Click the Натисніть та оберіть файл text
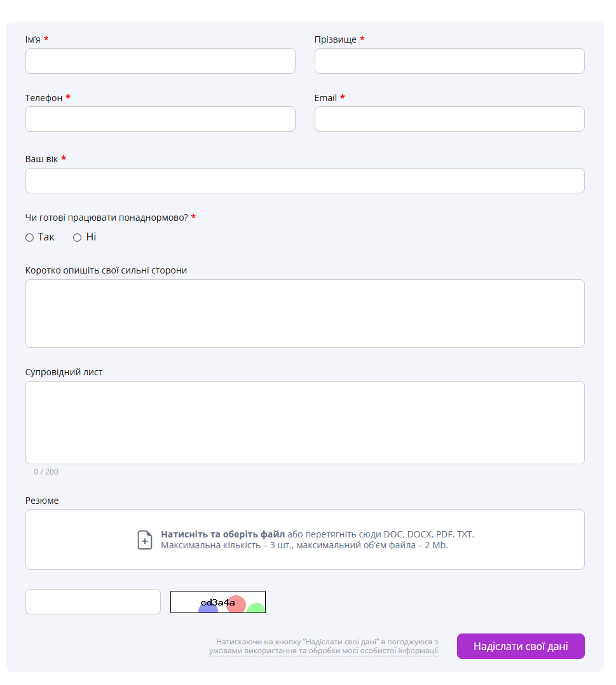This screenshot has height=685, width=616. point(222,534)
